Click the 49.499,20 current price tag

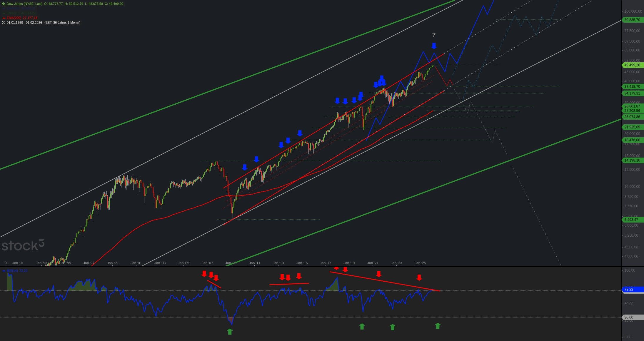pos(632,65)
